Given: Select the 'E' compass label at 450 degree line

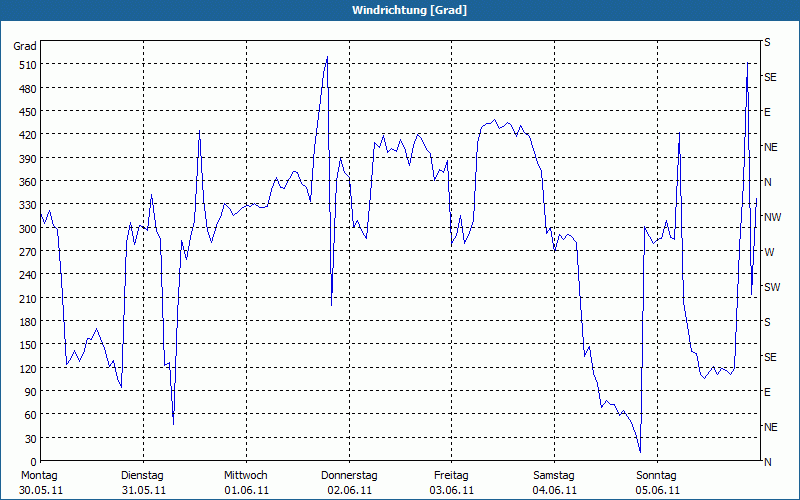Looking at the screenshot, I should pos(767,112).
